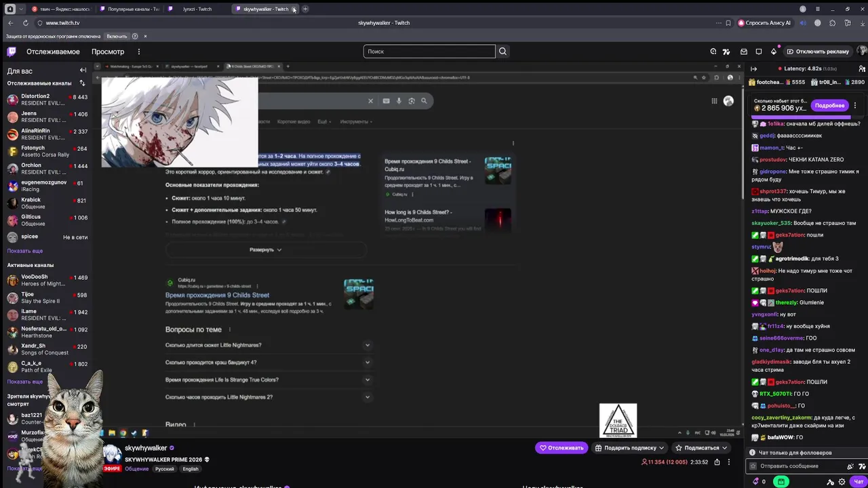868x488 pixels.
Task: Dismiss the protection warning bar
Action: (145, 36)
